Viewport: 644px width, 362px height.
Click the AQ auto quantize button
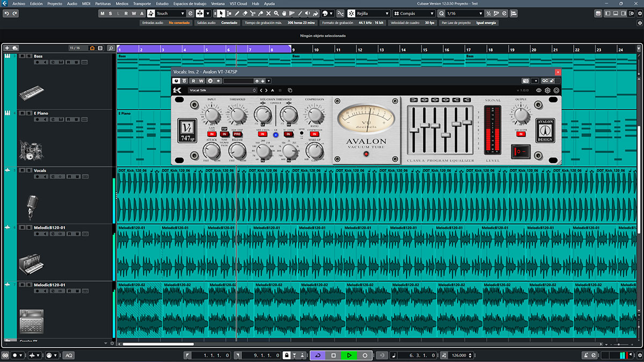[69, 355]
